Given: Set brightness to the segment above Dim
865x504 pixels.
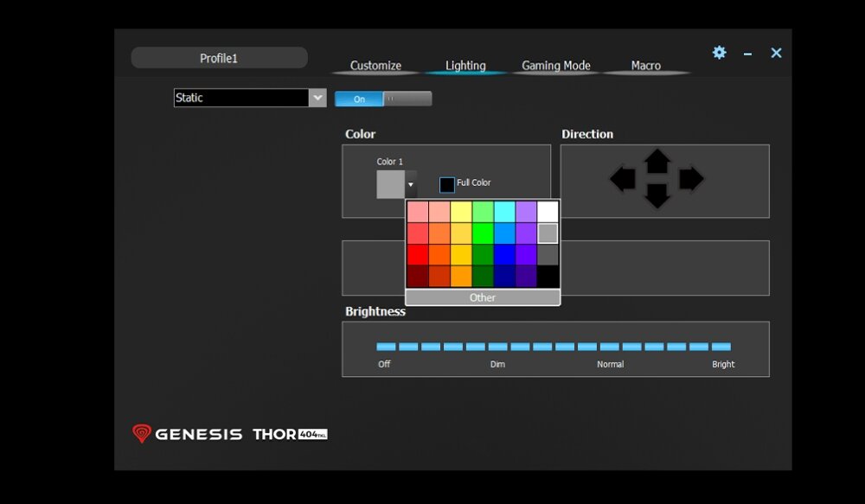Looking at the screenshot, I should [497, 347].
